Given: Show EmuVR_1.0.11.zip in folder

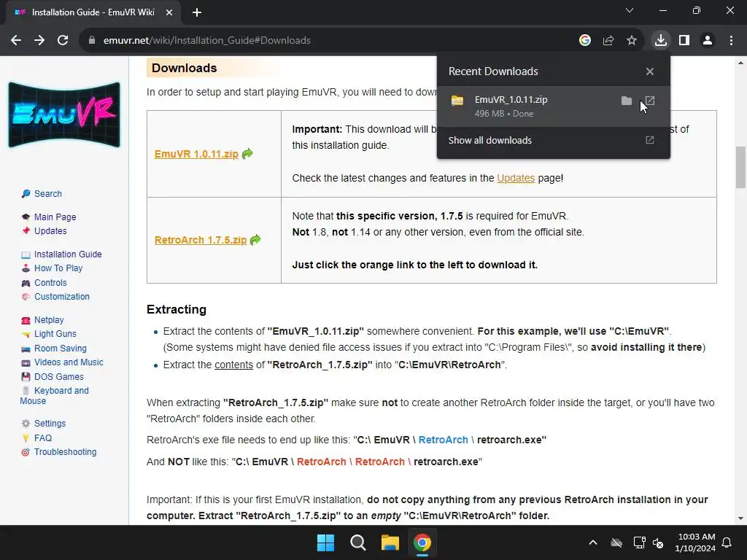Looking at the screenshot, I should point(627,101).
